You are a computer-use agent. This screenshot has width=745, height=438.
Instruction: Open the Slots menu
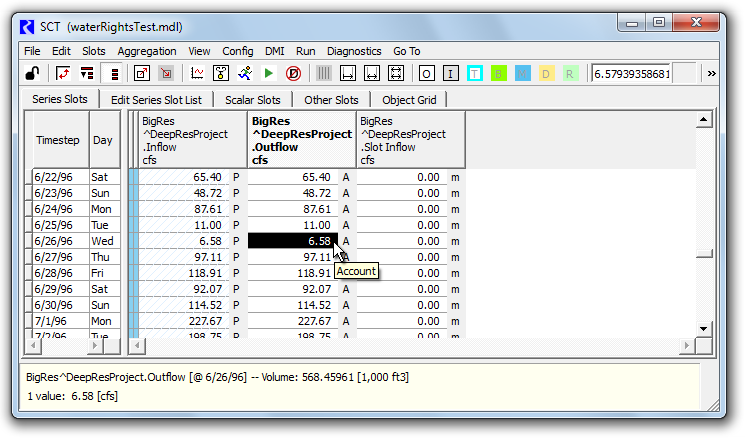point(94,51)
